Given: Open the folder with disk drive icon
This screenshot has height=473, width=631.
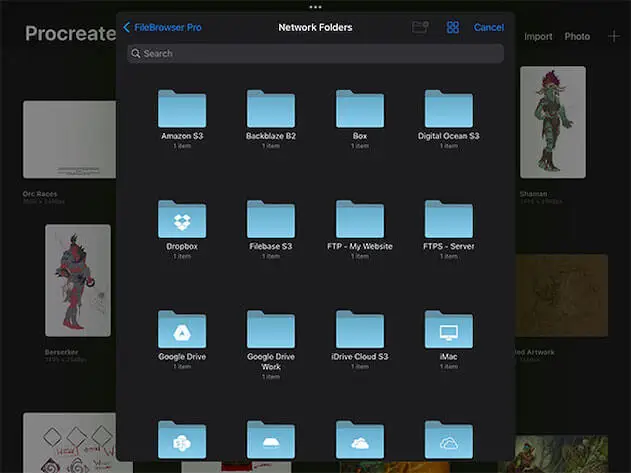Looking at the screenshot, I should point(271,440).
